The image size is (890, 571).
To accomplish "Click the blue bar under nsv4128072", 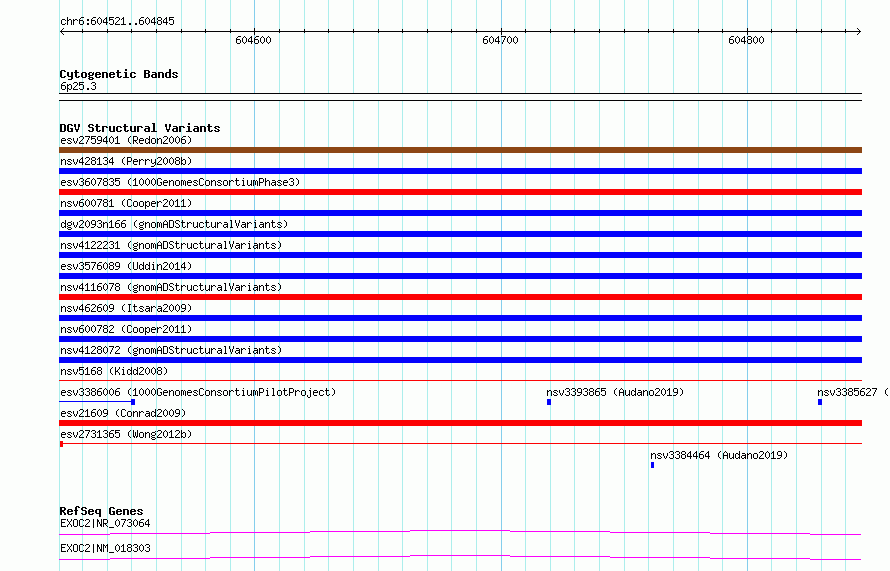I will click(460, 360).
